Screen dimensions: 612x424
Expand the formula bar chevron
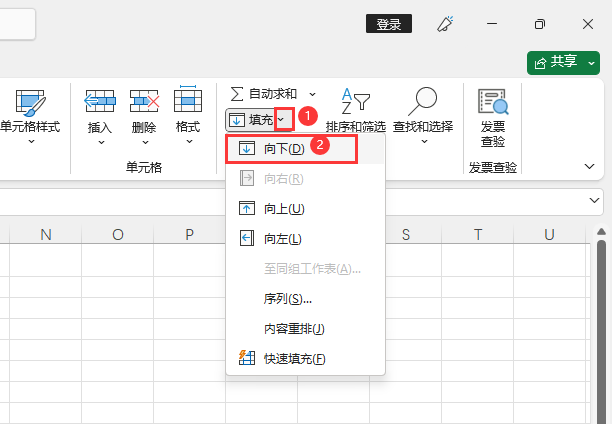pyautogui.click(x=594, y=200)
